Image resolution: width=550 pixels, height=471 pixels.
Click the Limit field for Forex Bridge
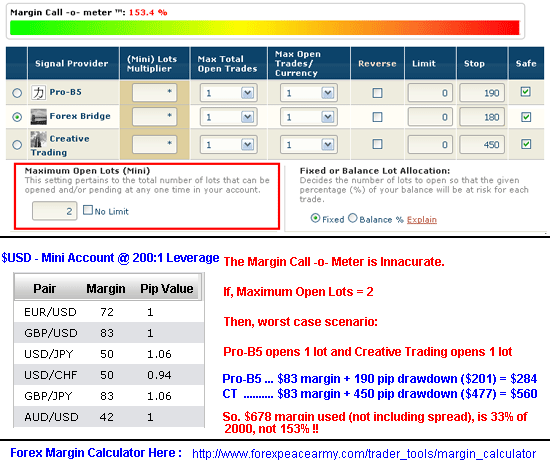tap(430, 117)
